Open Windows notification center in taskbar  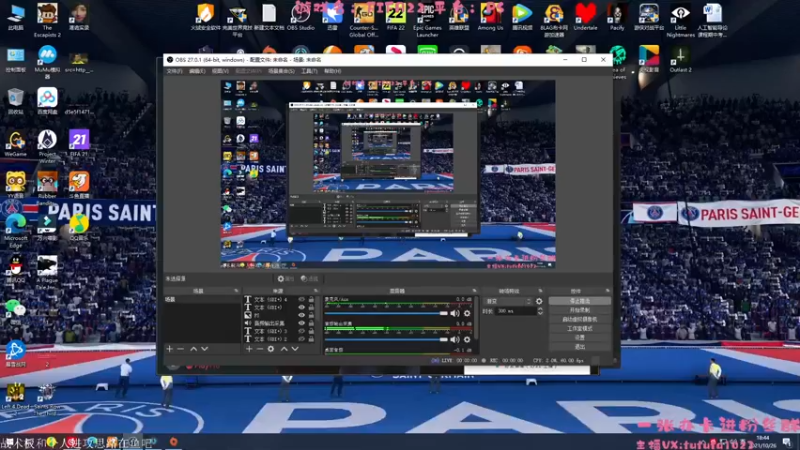787,442
